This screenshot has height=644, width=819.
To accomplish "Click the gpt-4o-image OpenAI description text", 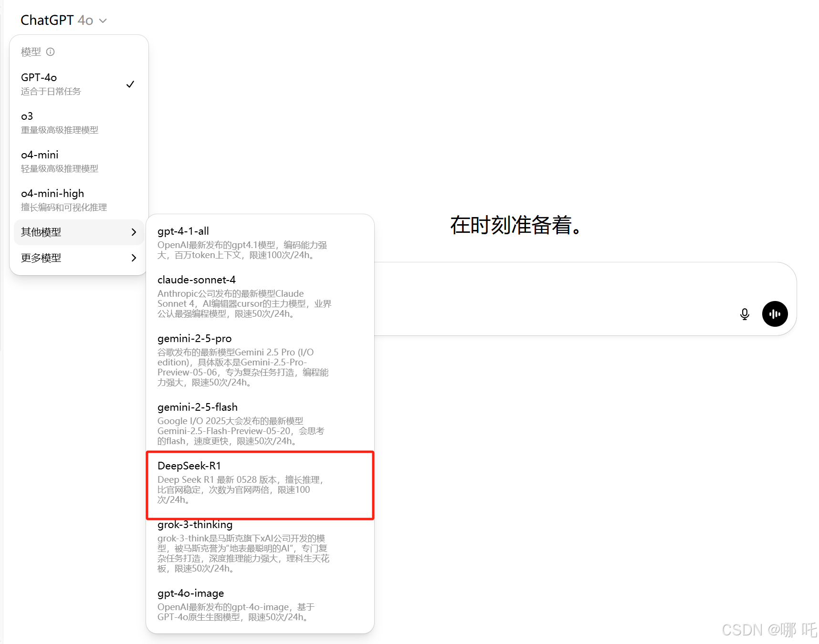I will point(236,612).
